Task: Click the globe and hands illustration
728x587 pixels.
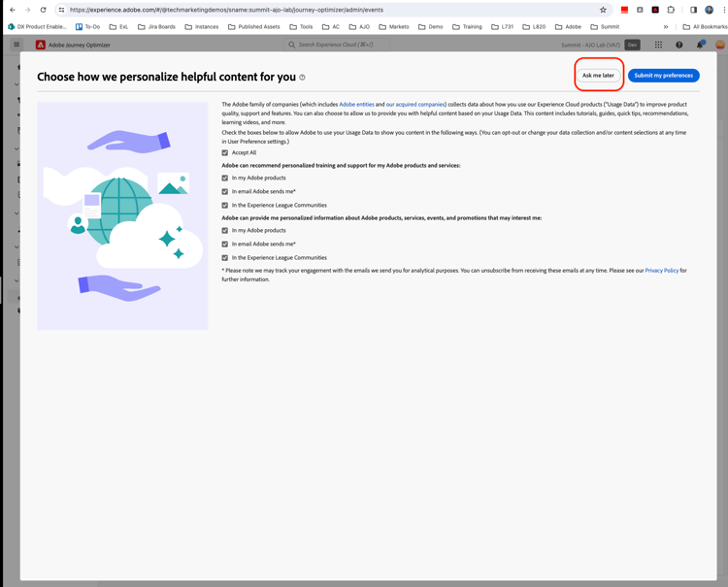Action: pyautogui.click(x=122, y=215)
